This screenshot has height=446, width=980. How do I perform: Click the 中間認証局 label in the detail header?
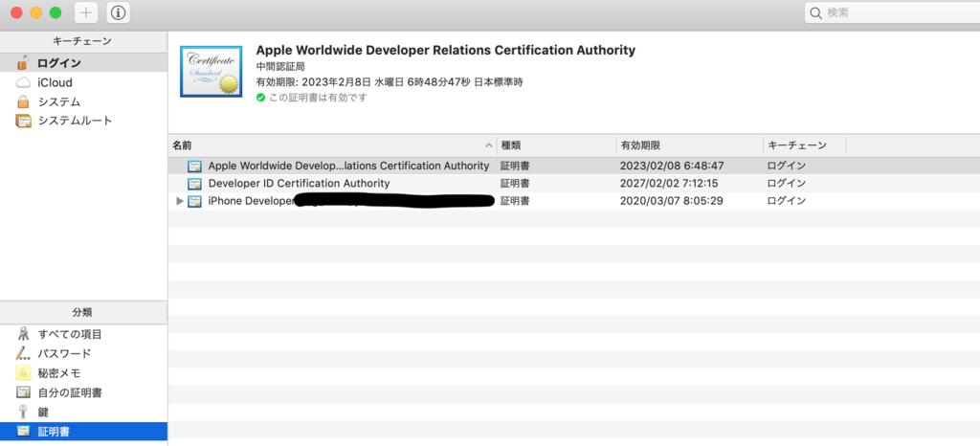280,66
